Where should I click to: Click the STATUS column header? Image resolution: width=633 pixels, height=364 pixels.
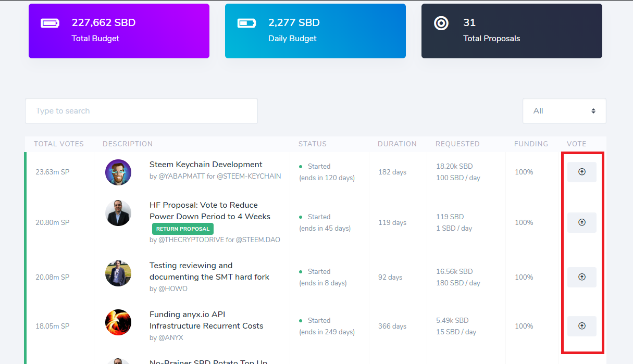[313, 144]
